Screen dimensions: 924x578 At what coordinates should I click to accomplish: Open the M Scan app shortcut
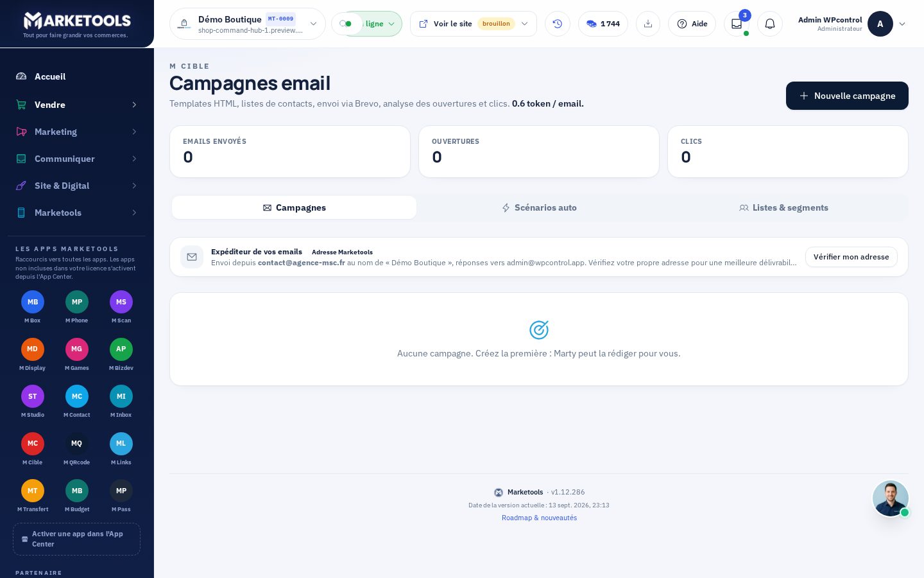pyautogui.click(x=121, y=307)
